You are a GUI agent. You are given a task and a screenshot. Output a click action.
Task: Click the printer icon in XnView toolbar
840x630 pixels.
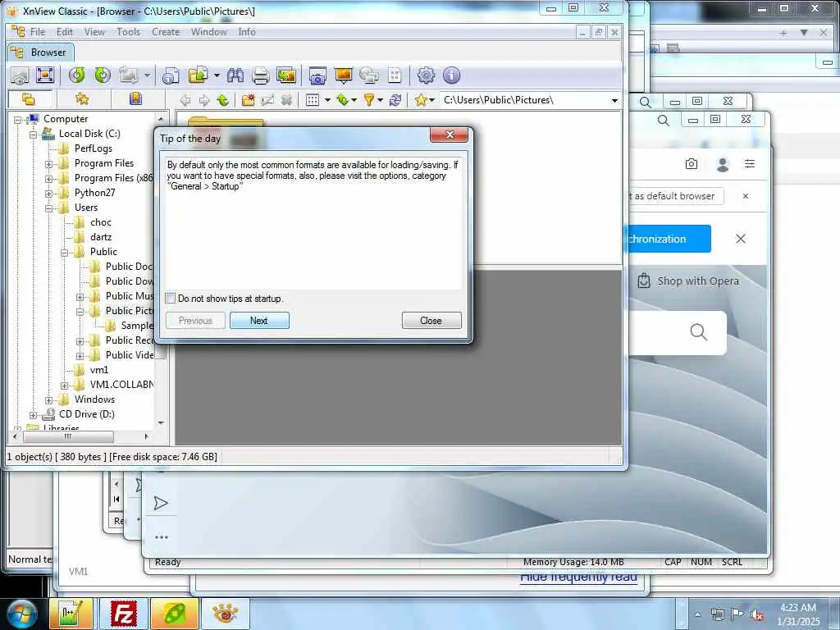(x=260, y=75)
